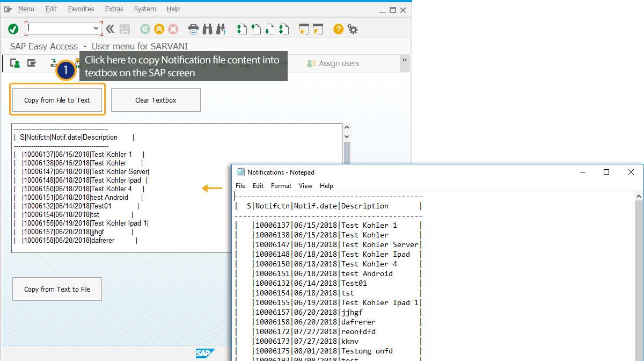The image size is (644, 361).
Task: Click the Copy from File to Text button
Action: (57, 100)
